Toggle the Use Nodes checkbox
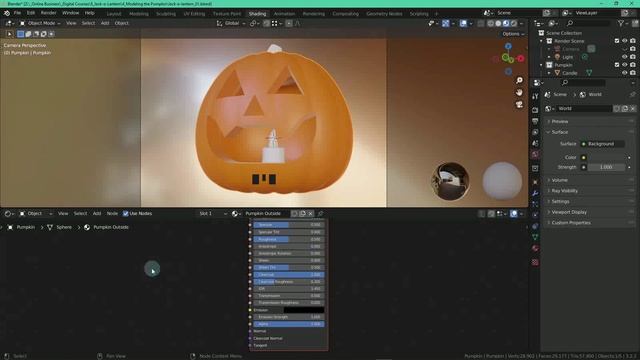Image resolution: width=640 pixels, height=360 pixels. tap(126, 213)
